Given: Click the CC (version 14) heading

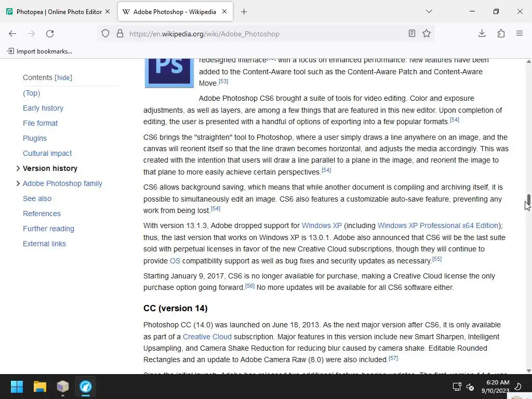Looking at the screenshot, I should [176, 308].
